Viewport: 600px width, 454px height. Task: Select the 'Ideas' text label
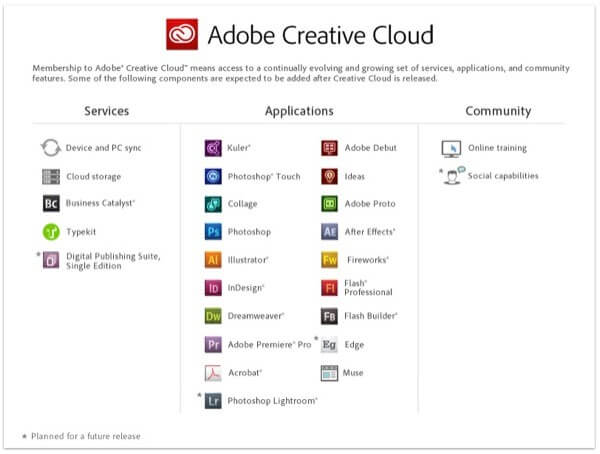(355, 176)
